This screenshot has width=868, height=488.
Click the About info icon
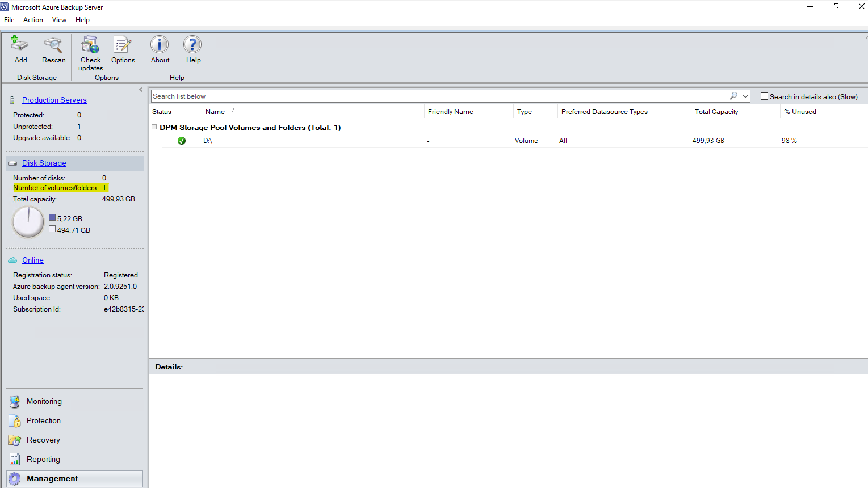pyautogui.click(x=160, y=45)
